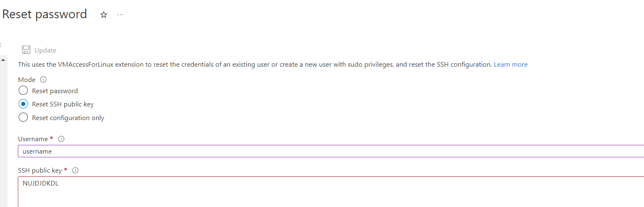Click the Mode section label
Image resolution: width=644 pixels, height=207 pixels.
coord(27,79)
